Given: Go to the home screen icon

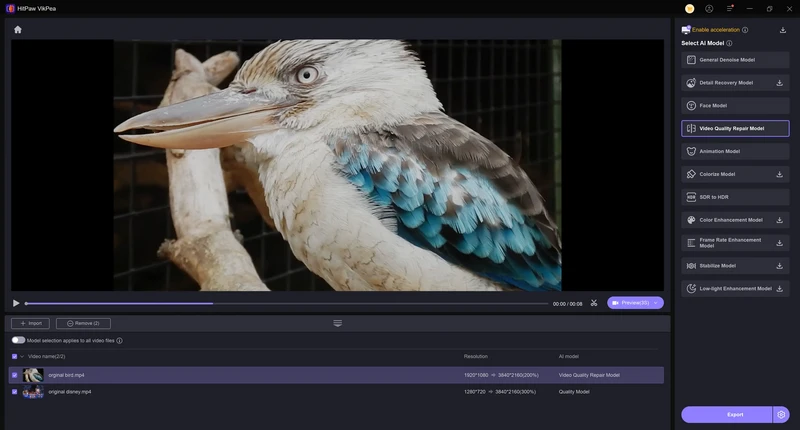Looking at the screenshot, I should tap(18, 29).
